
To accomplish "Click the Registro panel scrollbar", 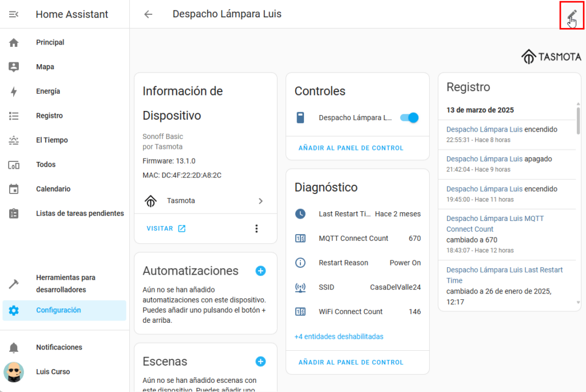I will click(577, 120).
